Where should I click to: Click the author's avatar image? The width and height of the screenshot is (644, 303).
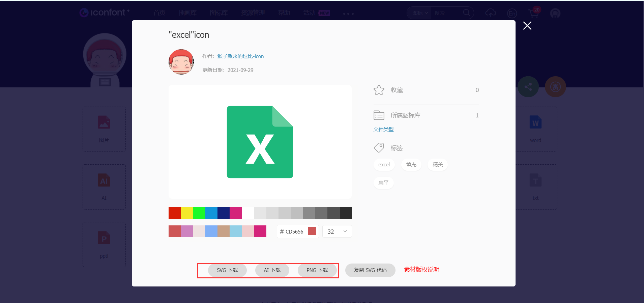(x=181, y=62)
